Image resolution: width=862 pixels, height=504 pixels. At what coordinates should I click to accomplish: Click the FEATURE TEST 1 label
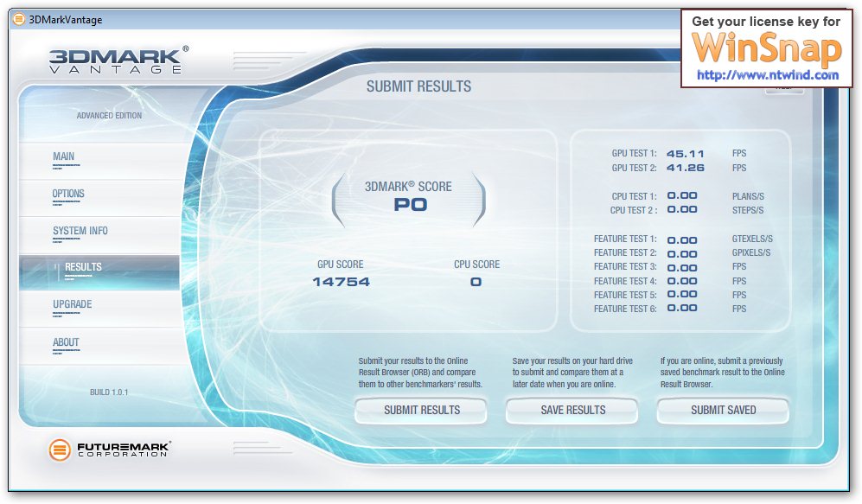tap(625, 239)
